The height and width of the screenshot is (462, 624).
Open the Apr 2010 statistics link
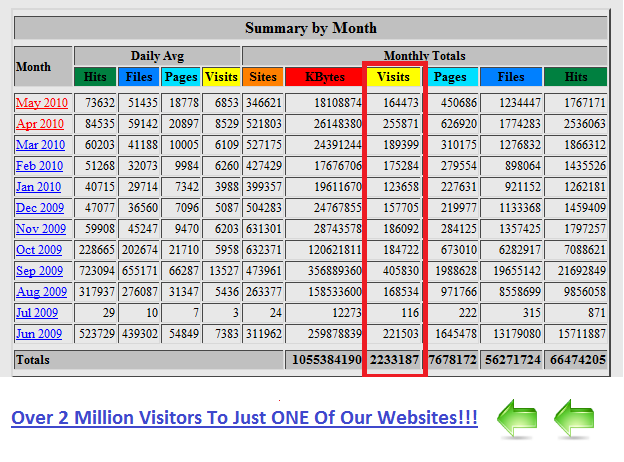[x=39, y=124]
